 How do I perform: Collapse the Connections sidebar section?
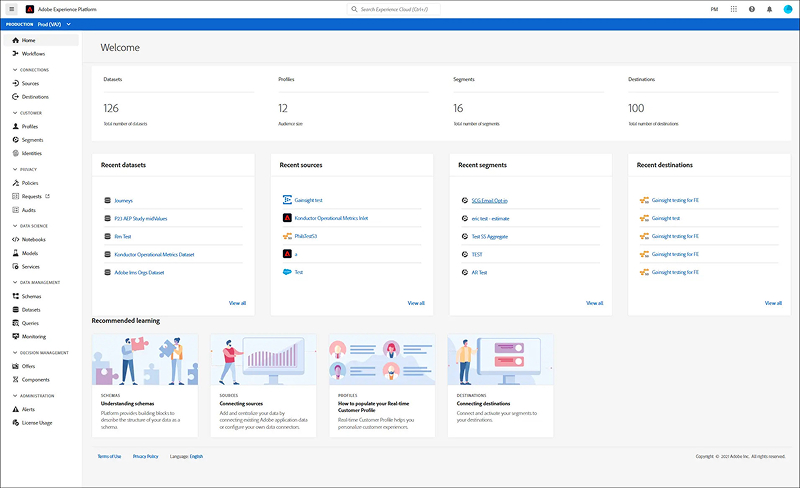click(x=15, y=70)
